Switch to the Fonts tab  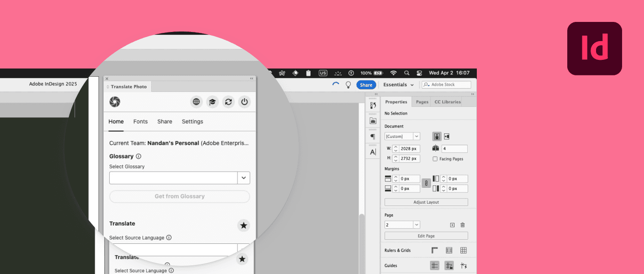pos(141,121)
